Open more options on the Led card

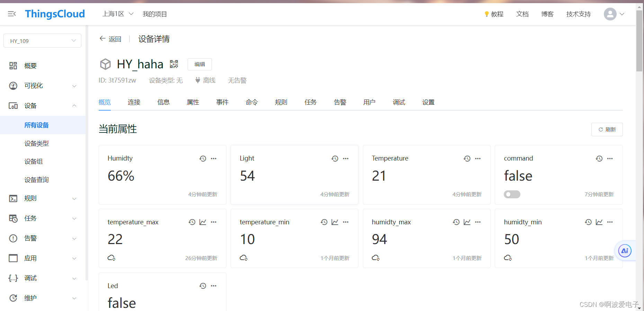[x=214, y=286]
